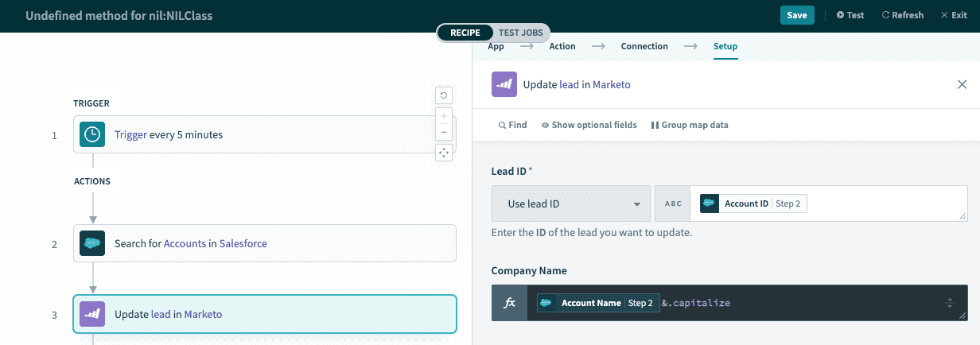Open the Action tab
Viewport: 980px width, 345px height.
(x=562, y=46)
